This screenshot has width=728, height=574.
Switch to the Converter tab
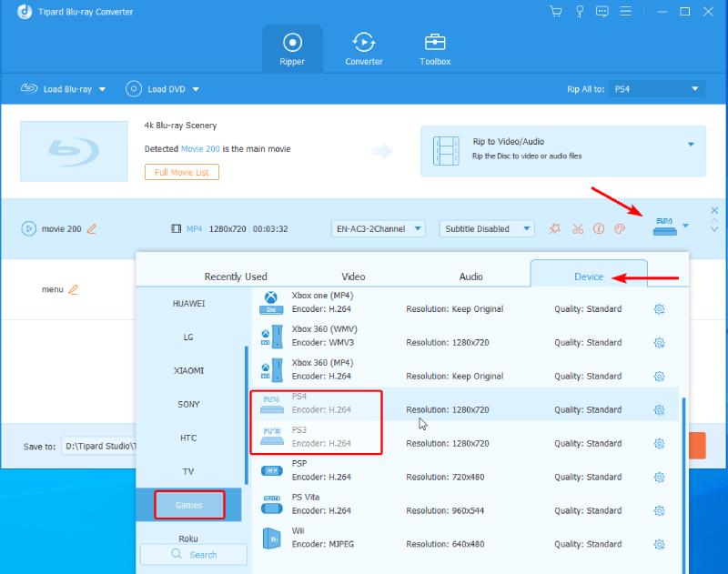pos(363,49)
